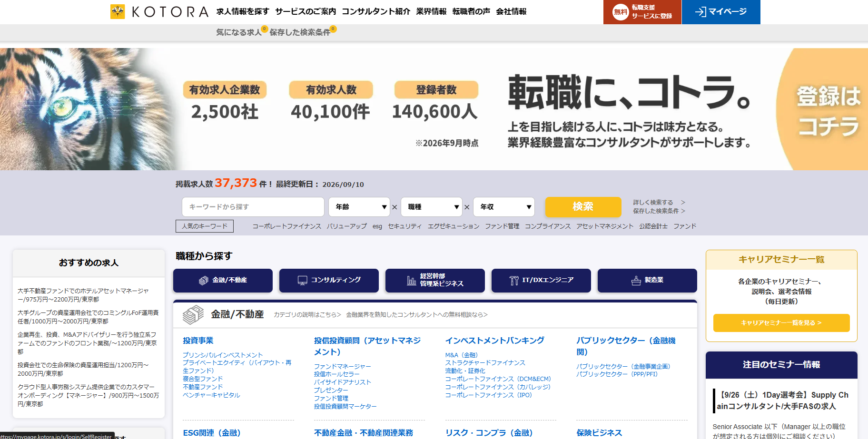The height and width of the screenshot is (439, 868).
Task: Open 保険ビジネス heading
Action: [x=599, y=433]
